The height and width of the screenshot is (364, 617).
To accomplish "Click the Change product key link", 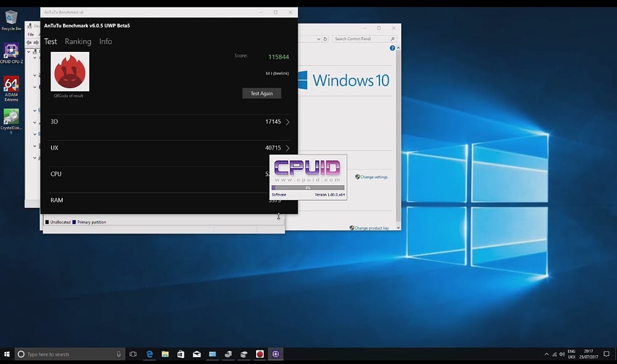I will point(371,228).
